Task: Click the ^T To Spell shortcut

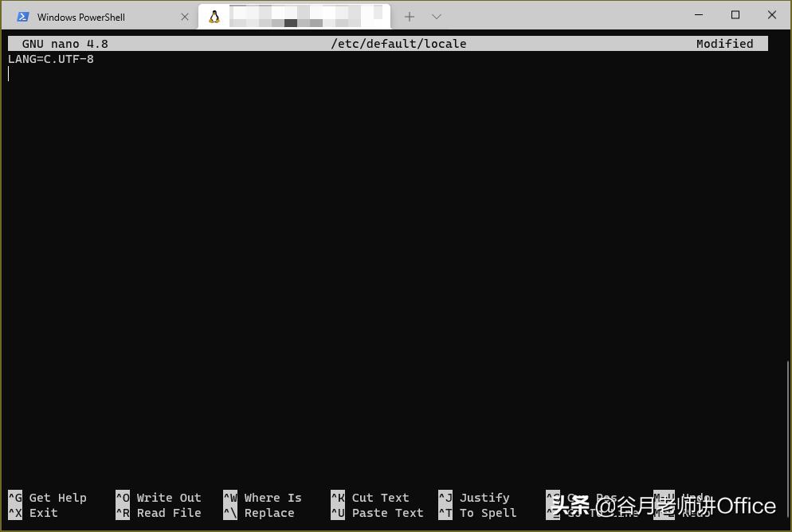Action: [x=476, y=513]
